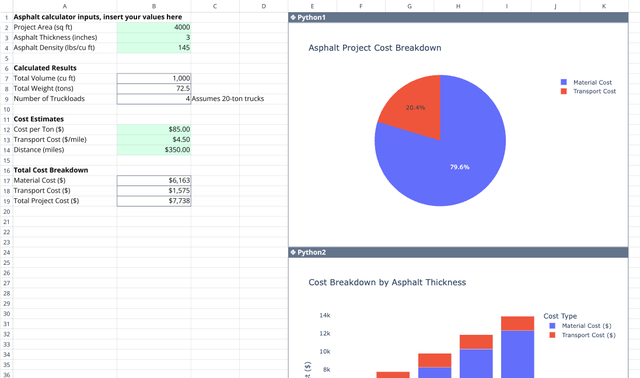Click the 'Number of Truckloads' label cell
This screenshot has height=378, width=640.
[x=65, y=99]
